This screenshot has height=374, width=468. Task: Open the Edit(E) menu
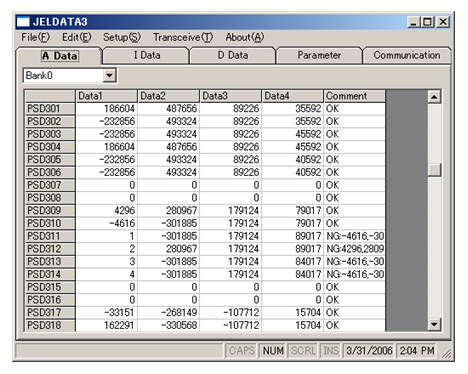coord(77,37)
